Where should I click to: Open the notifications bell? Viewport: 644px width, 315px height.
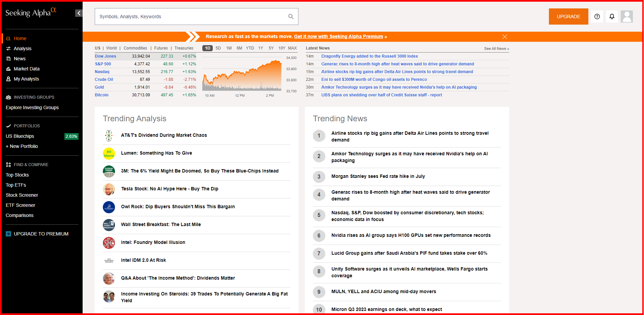612,17
